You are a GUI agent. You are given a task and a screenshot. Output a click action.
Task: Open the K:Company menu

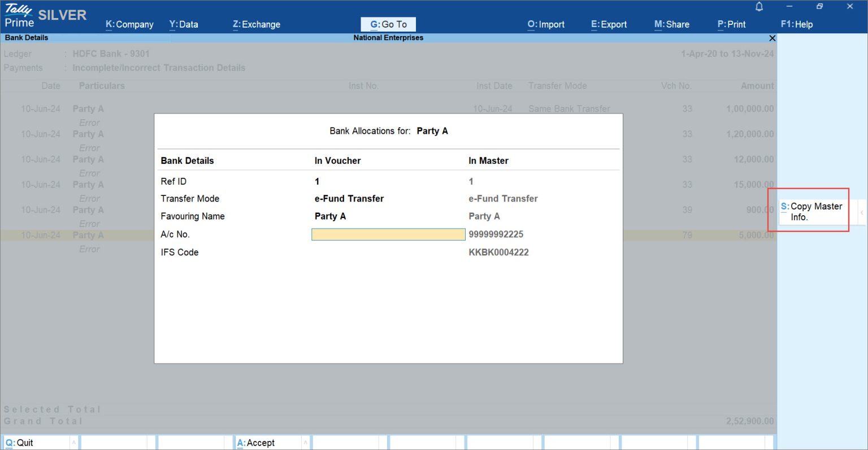click(129, 24)
